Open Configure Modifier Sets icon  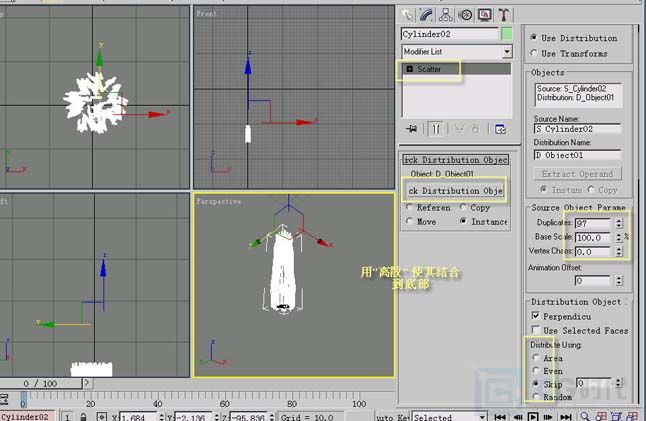[500, 129]
